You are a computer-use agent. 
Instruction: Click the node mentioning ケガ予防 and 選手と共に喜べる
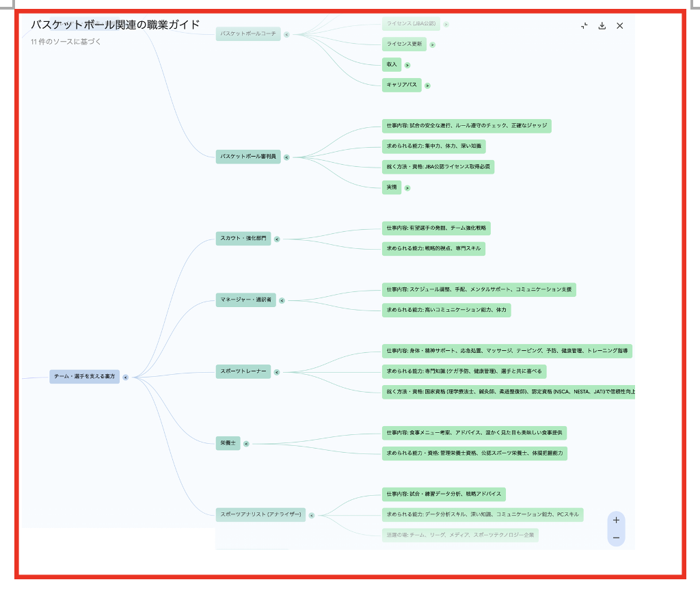464,371
